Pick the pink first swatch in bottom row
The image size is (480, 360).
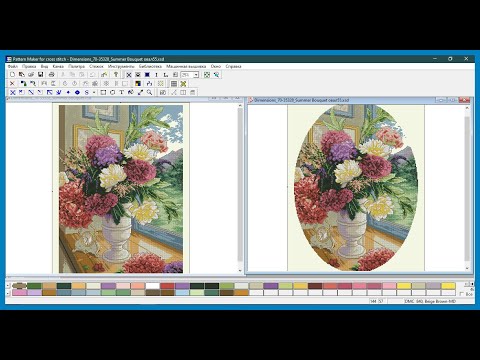(x=19, y=293)
